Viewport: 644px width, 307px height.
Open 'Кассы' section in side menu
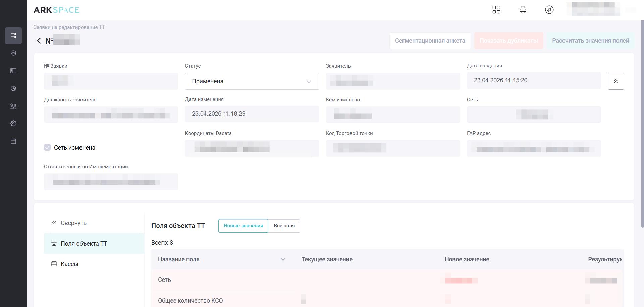pyautogui.click(x=69, y=264)
